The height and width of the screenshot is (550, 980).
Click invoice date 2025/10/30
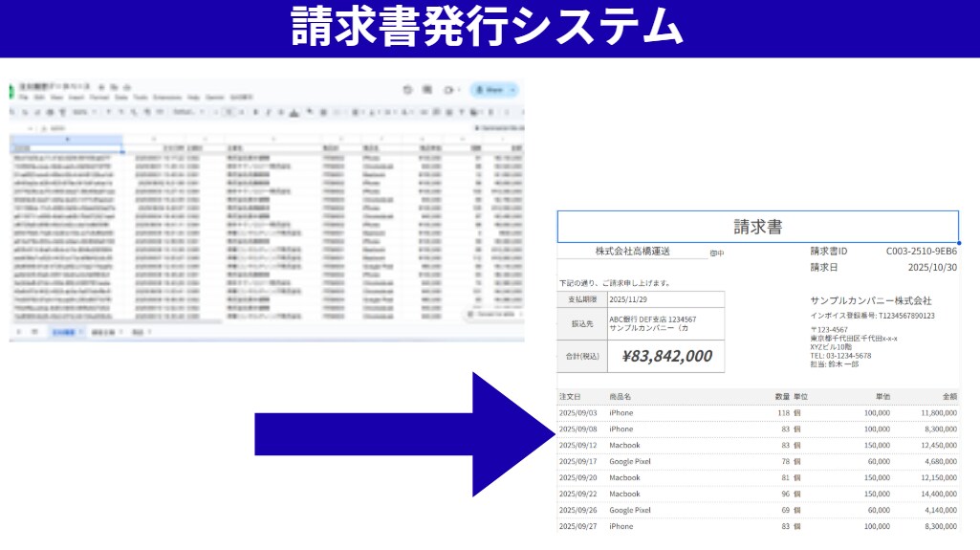coord(932,268)
